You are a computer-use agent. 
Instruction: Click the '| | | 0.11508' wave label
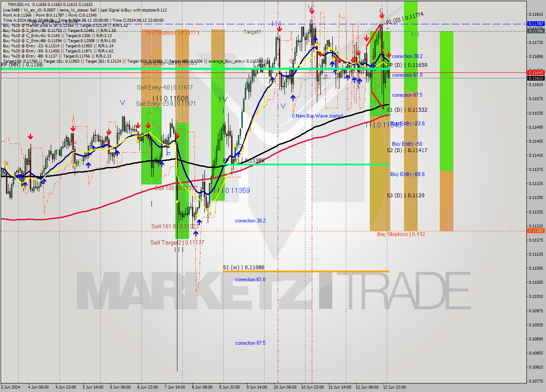[x=171, y=98]
